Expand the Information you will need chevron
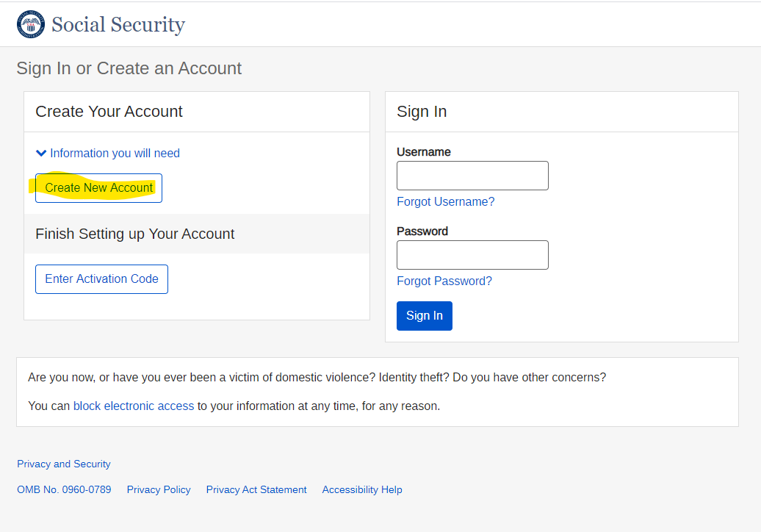Image resolution: width=761 pixels, height=532 pixels. pos(41,153)
